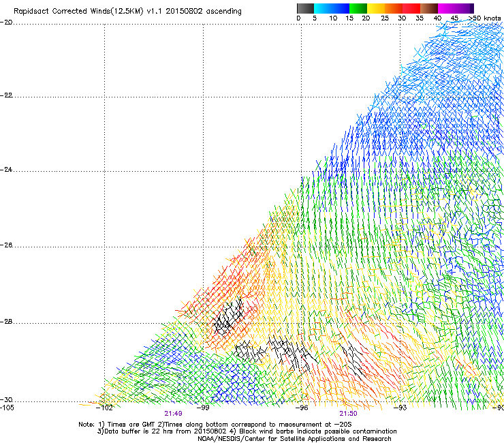Click the 'Times are GMT' note line
The width and height of the screenshot is (504, 443).
(215, 425)
